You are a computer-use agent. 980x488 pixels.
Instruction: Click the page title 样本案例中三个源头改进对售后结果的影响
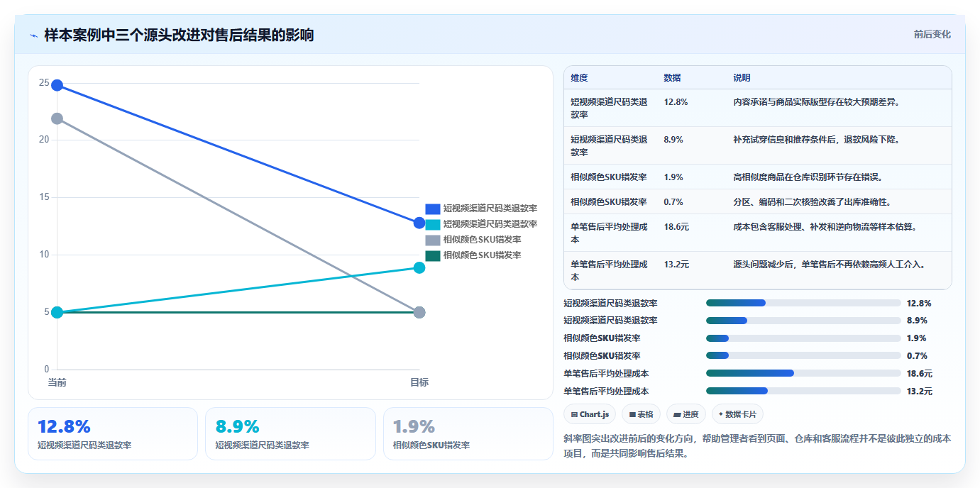(x=179, y=35)
